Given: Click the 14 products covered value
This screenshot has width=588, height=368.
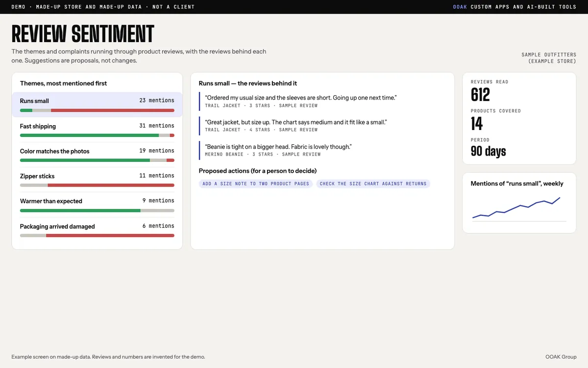Looking at the screenshot, I should coord(477,124).
